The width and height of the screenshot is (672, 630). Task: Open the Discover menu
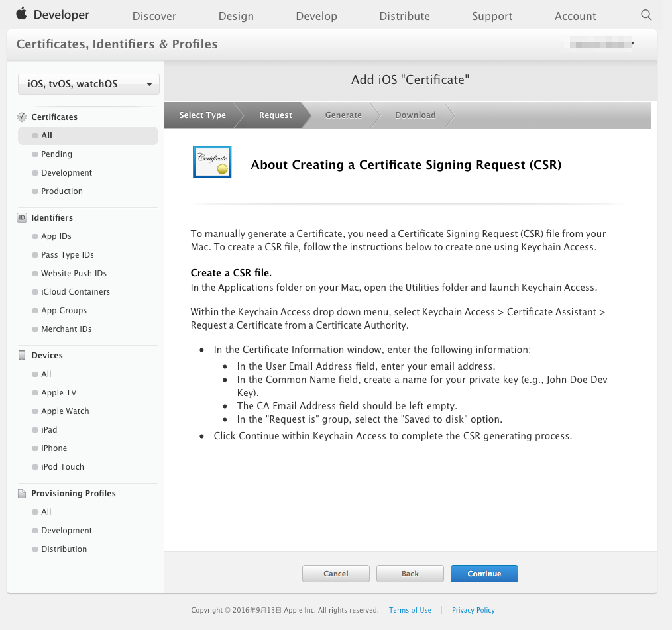coord(154,16)
